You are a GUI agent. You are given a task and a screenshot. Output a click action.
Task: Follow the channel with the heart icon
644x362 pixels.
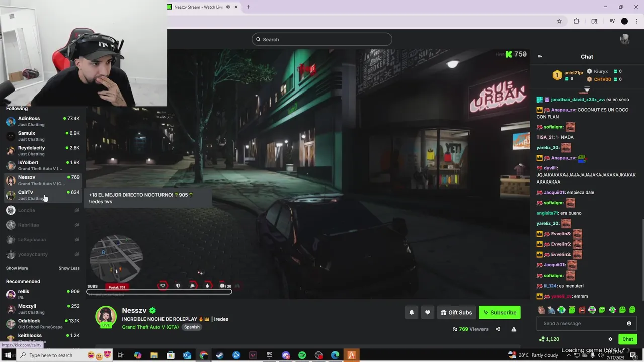[x=427, y=312]
